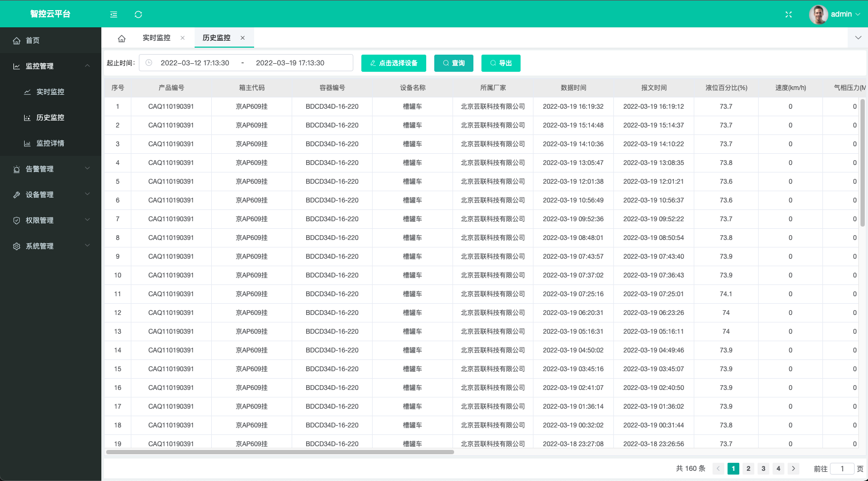Click the horizontal table scrollbar

tap(280, 452)
